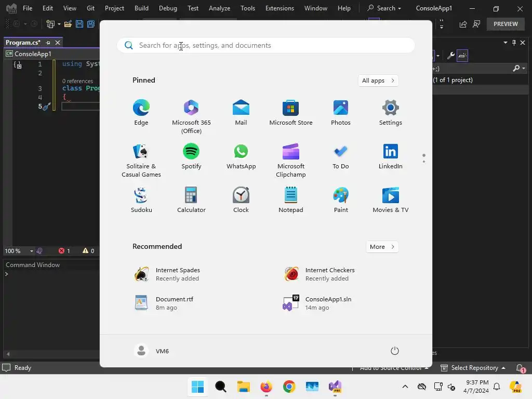532x399 pixels.
Task: Click the next-page dot in Pinned apps
Action: (424, 162)
